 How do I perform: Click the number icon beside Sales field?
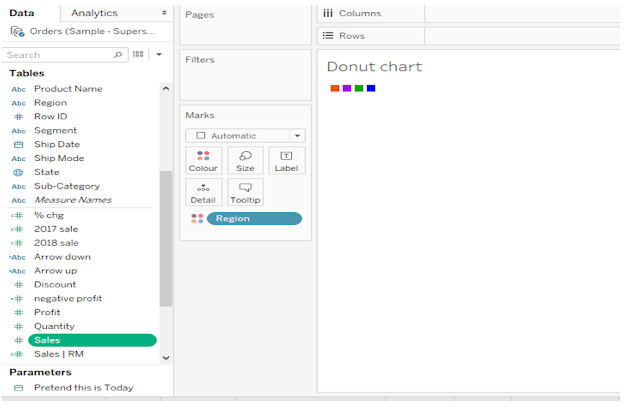coord(18,340)
